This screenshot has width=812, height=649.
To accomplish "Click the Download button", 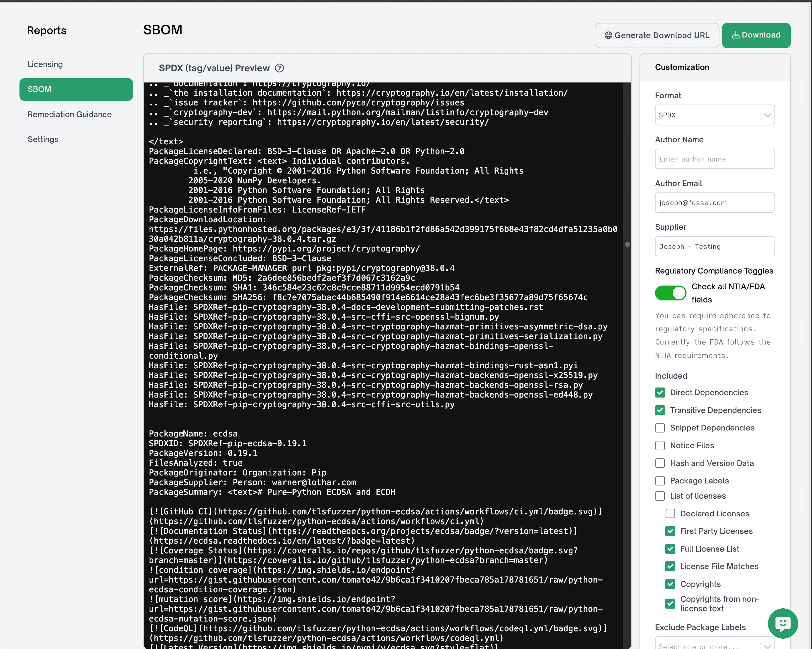I will point(756,35).
